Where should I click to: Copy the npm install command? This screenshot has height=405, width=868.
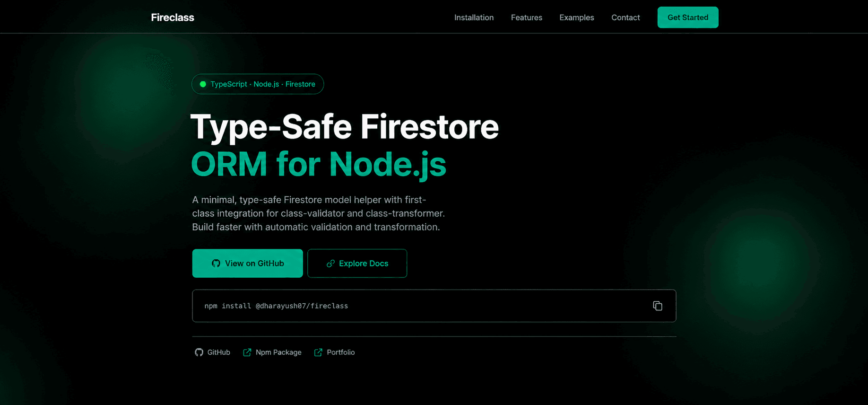click(657, 306)
